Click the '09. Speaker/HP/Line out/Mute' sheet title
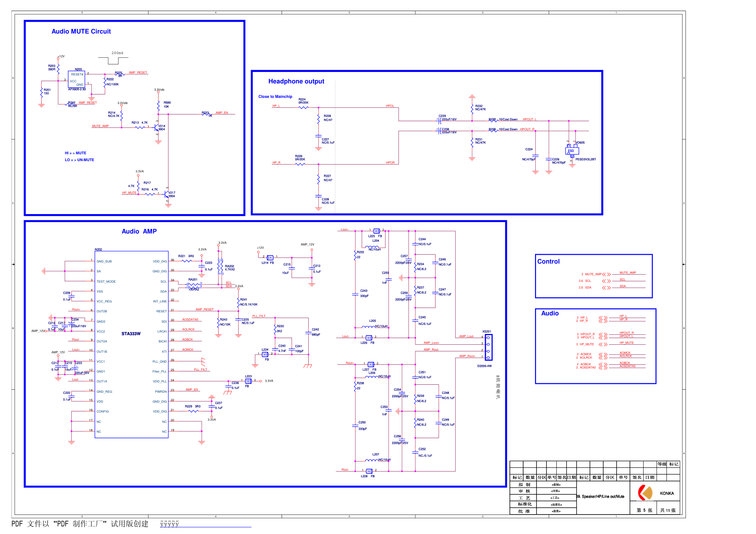Screen dimensions: 756x534 coord(600,497)
